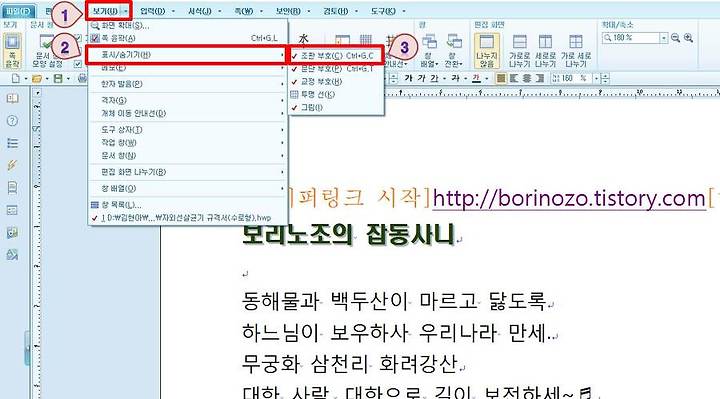The image size is (720, 399).
Task: Toggle 교정 부호(H) visibility
Action: (x=336, y=81)
